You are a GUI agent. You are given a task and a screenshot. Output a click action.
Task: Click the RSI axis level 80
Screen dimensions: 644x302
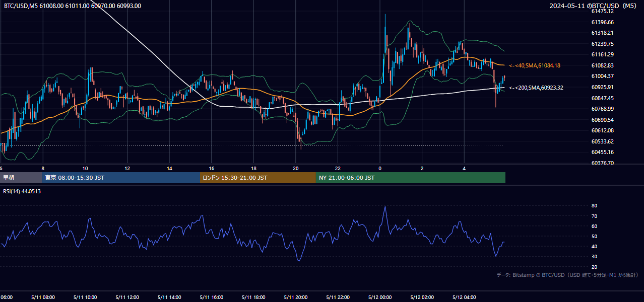pyautogui.click(x=594, y=206)
